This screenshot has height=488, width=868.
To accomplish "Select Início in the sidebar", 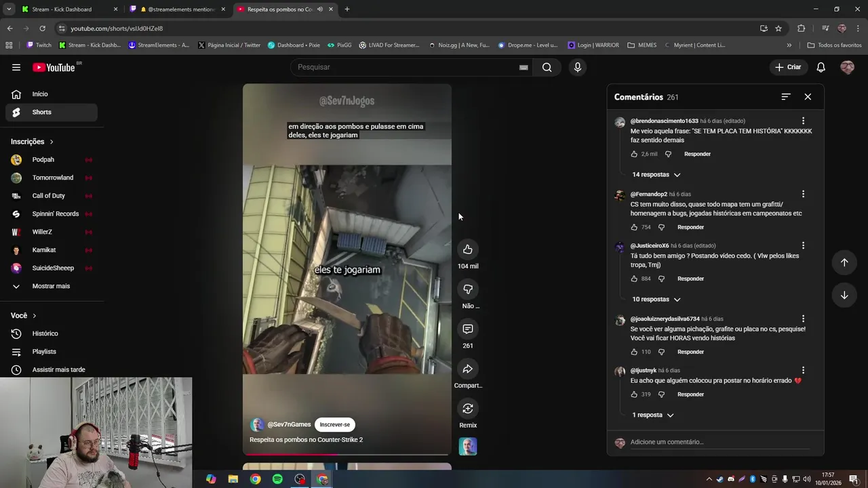I will point(52,94).
